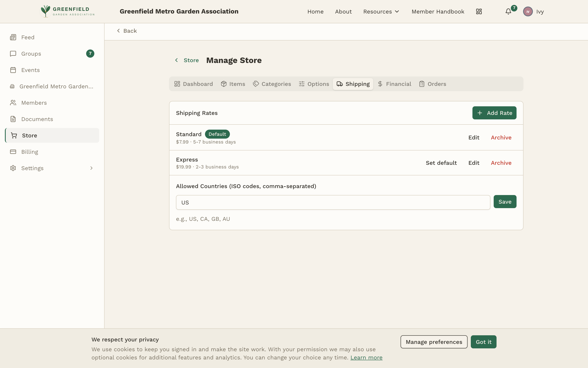Expand the Resources dropdown
The image size is (588, 368).
click(x=381, y=11)
